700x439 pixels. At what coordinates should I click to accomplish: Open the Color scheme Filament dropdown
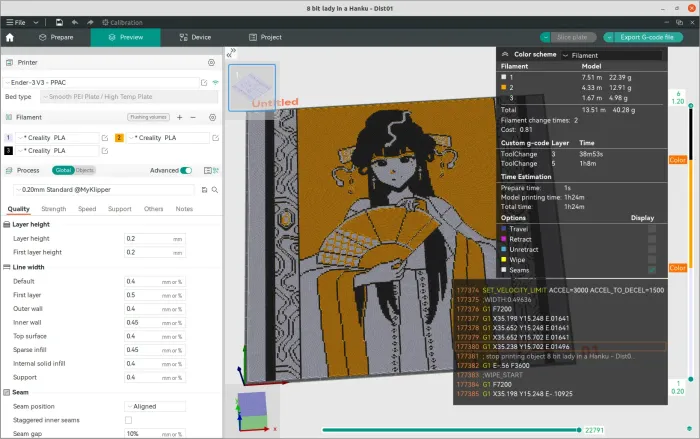612,55
